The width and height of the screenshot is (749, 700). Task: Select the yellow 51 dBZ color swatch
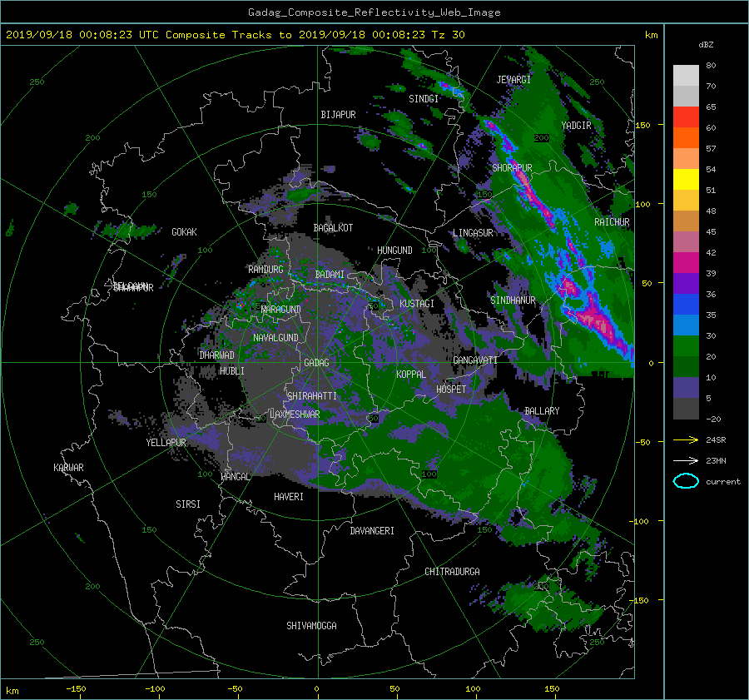point(686,180)
